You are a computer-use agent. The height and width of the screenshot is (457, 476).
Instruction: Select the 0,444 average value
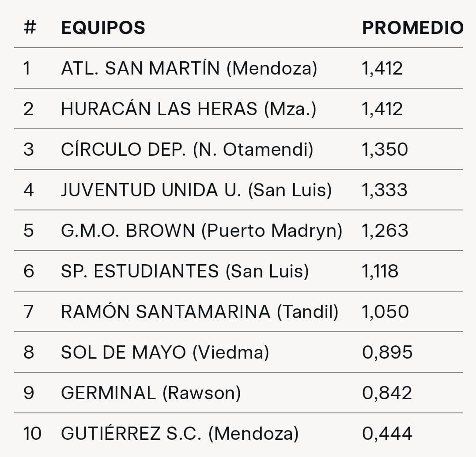coord(387,433)
